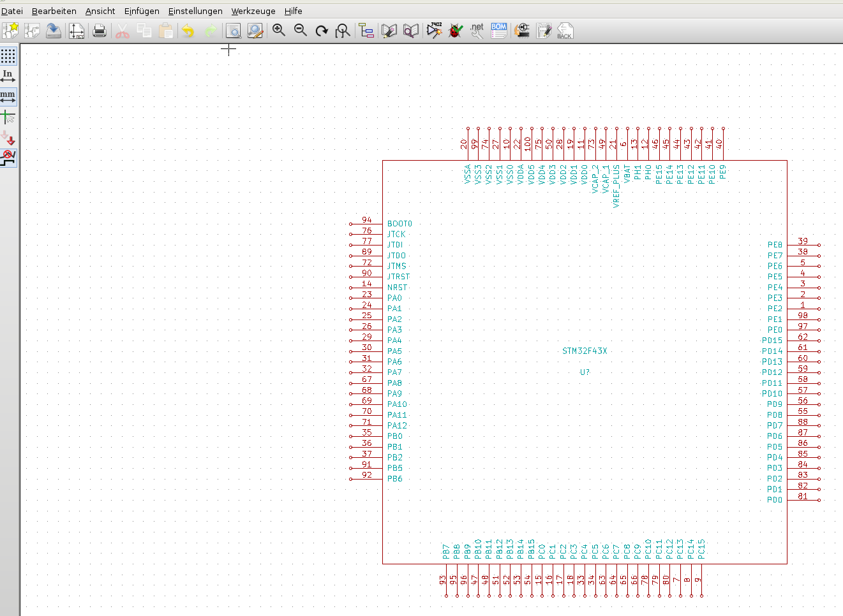Zoom in with the magnifier plus
The height and width of the screenshot is (616, 843).
tap(279, 31)
